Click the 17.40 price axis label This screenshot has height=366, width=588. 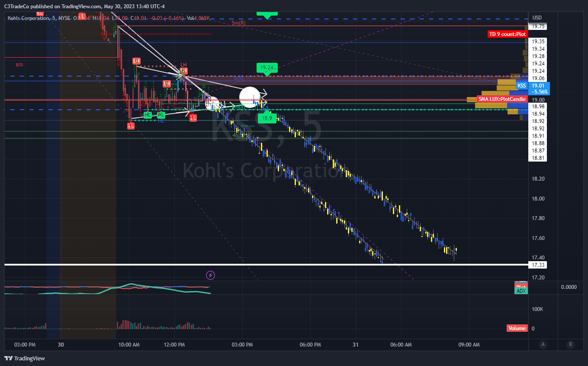538,258
